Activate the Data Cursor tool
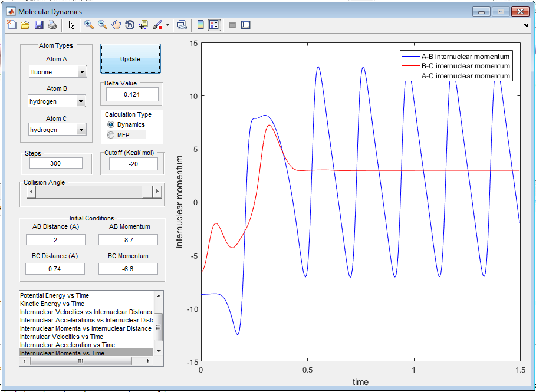Image resolution: width=536 pixels, height=392 pixels. pos(143,25)
